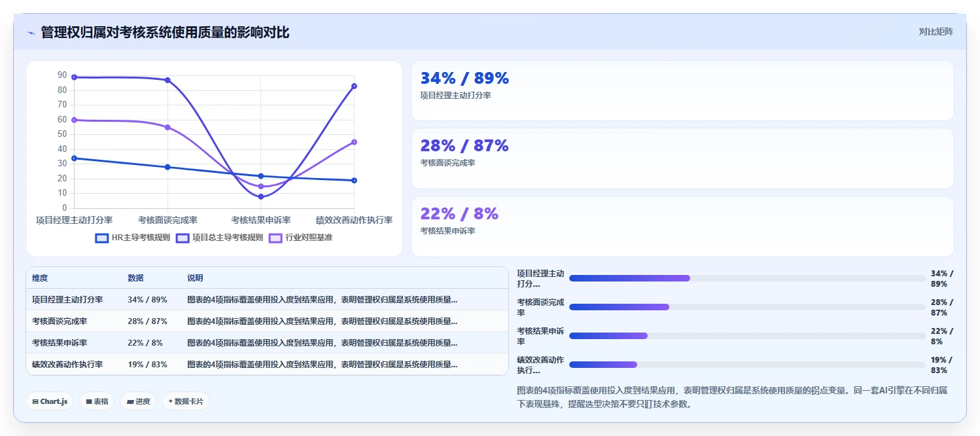Toggle 行业对照基准 legend item

click(301, 238)
